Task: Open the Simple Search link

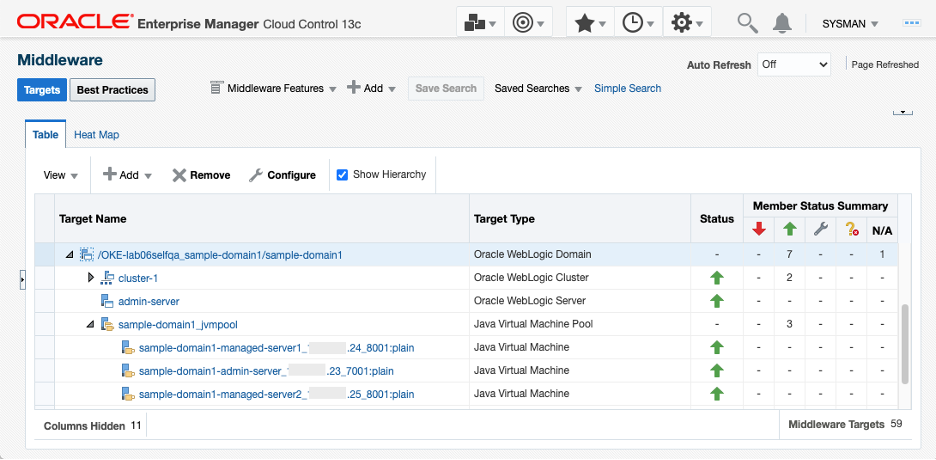Action: tap(627, 88)
